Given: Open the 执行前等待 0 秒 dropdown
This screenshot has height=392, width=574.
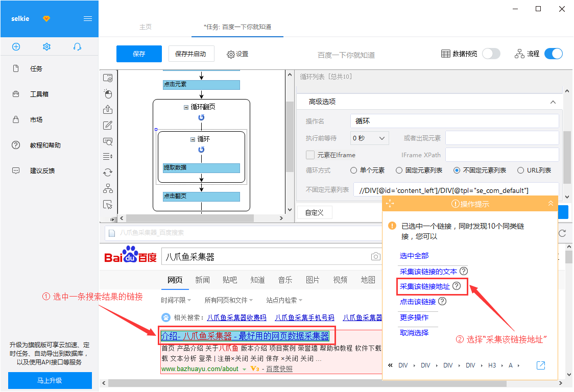Looking at the screenshot, I should (369, 138).
